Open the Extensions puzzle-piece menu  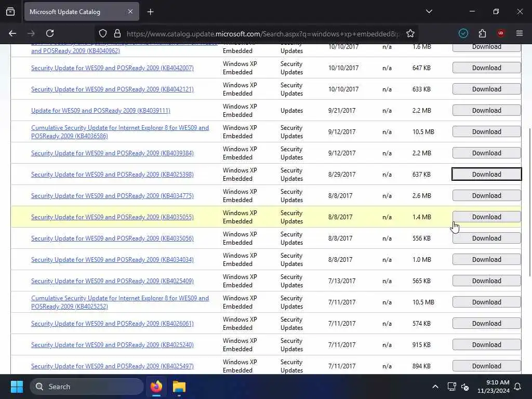coord(482,33)
